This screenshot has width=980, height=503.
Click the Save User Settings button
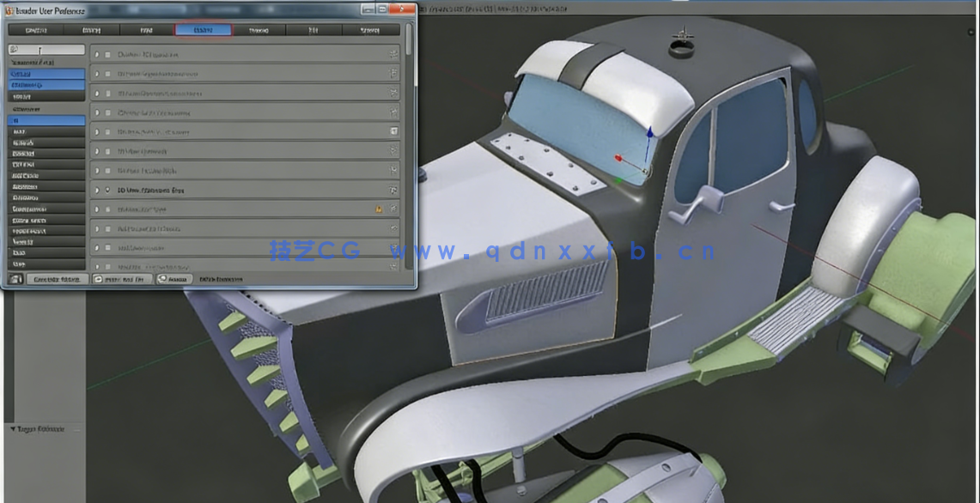pyautogui.click(x=56, y=278)
